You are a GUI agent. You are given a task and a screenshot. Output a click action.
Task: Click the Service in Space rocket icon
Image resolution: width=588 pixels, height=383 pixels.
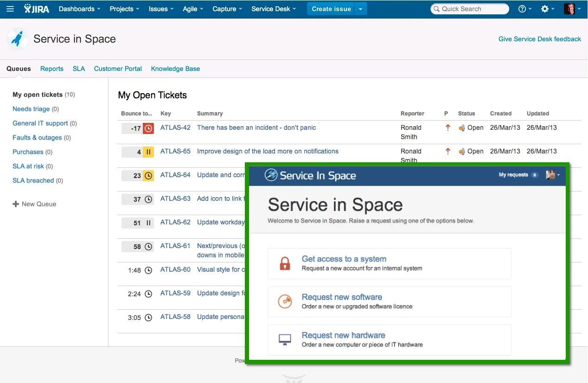pos(18,39)
